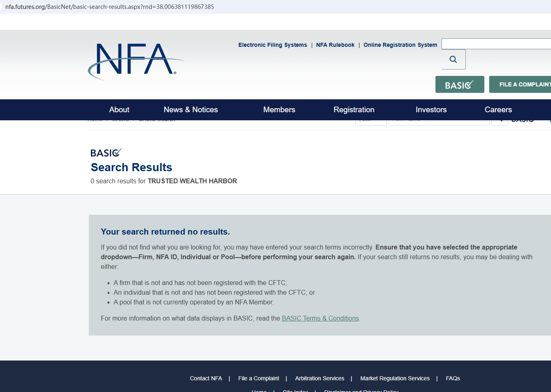This screenshot has width=551, height=392.
Task: Click 'Your search returned no results.' heading
Action: [x=165, y=232]
